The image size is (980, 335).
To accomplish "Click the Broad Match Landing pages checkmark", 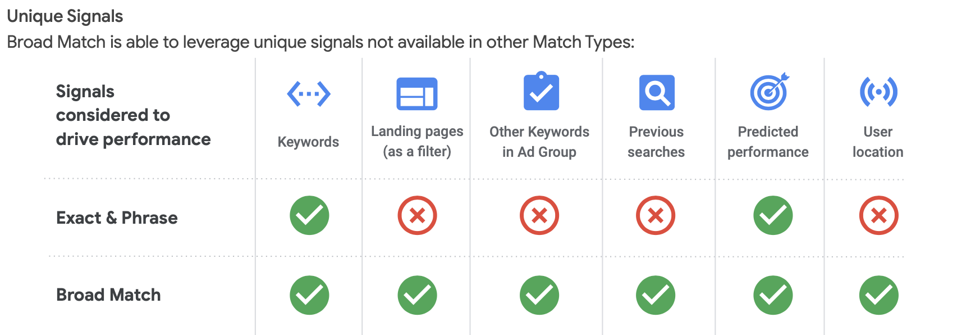I will [417, 295].
